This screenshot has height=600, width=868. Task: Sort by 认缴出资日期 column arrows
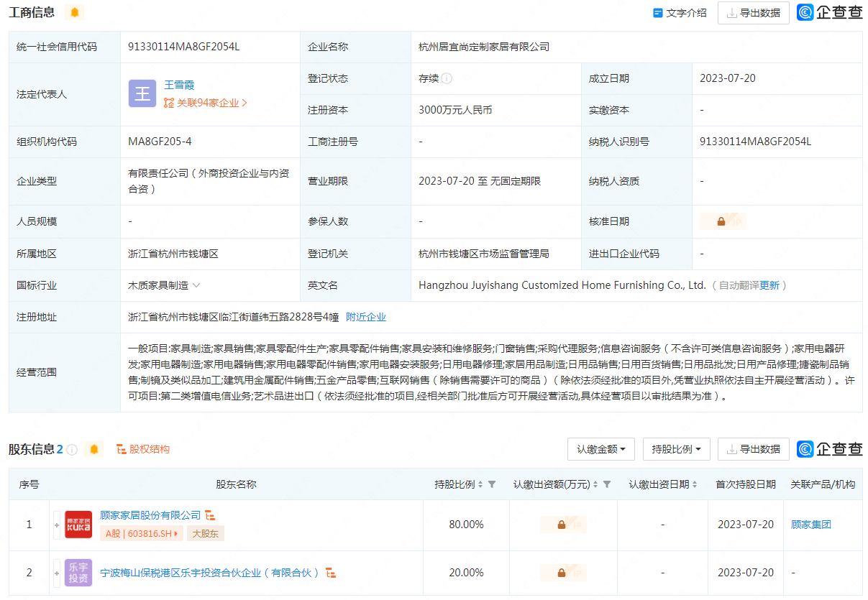pyautogui.click(x=694, y=484)
